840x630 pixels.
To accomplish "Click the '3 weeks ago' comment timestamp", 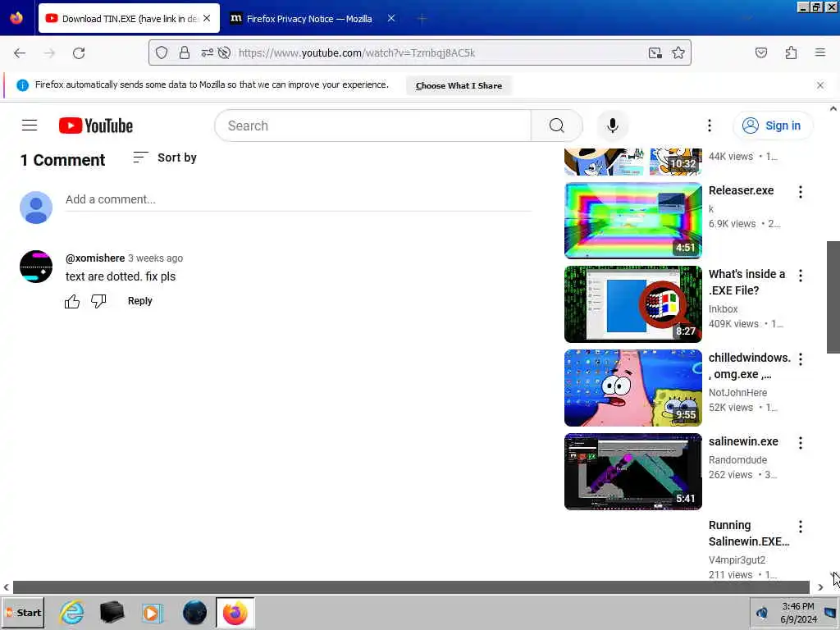I will [155, 258].
